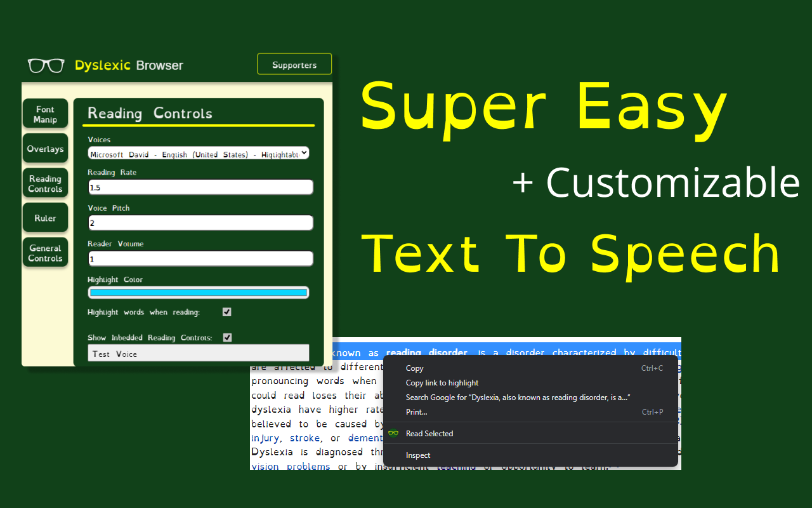
Task: Pick the cyan Highlight Color swatch
Action: click(x=198, y=293)
